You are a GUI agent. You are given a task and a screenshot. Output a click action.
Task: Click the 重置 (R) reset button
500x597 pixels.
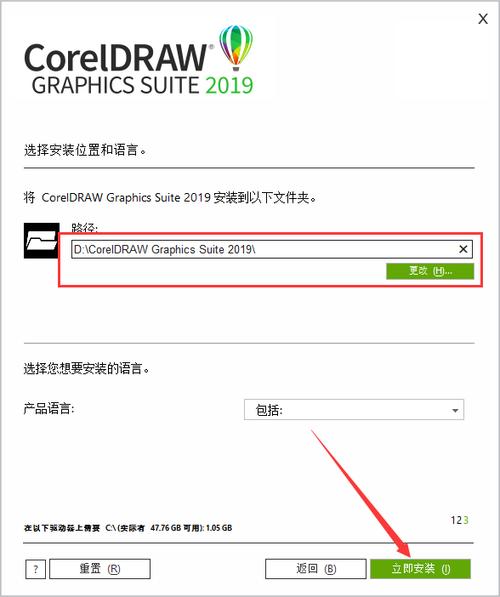pos(100,569)
